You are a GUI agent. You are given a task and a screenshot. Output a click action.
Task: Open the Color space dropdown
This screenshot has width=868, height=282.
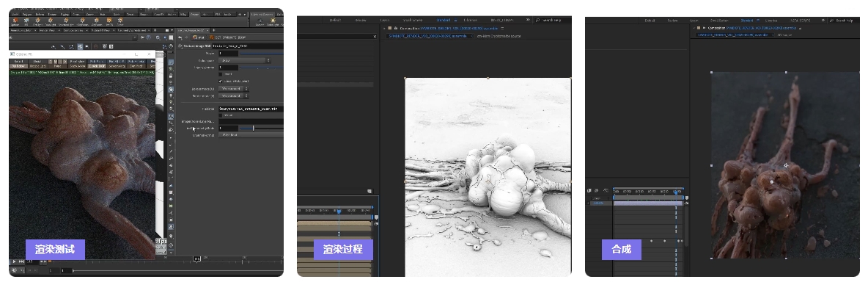tap(245, 60)
